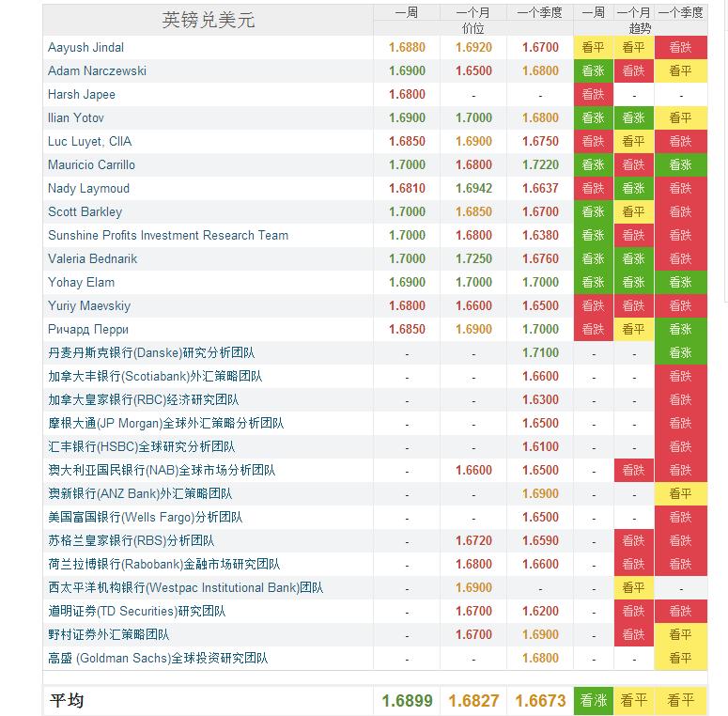Click Westpac's one-month price 1.6900
Screen dimensions: 728x716
tap(473, 587)
